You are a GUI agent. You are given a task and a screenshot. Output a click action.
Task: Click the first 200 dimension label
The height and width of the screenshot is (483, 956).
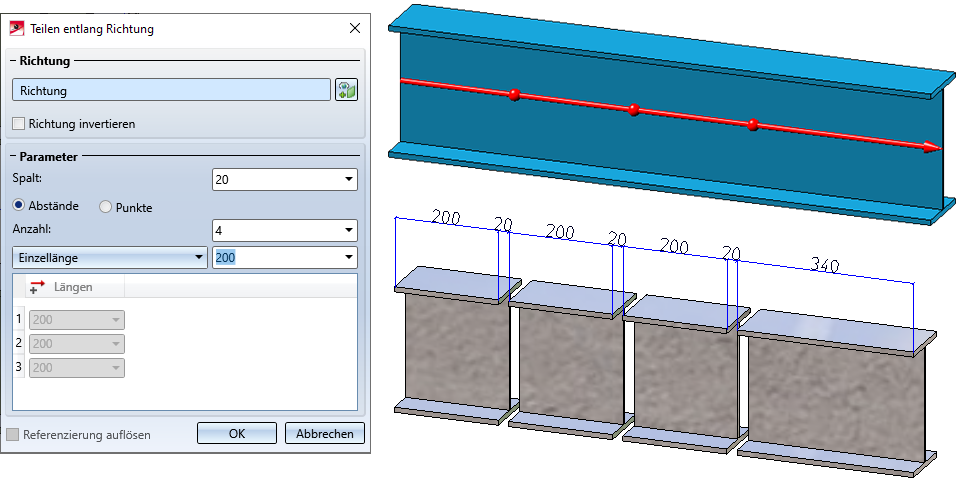pos(446,216)
